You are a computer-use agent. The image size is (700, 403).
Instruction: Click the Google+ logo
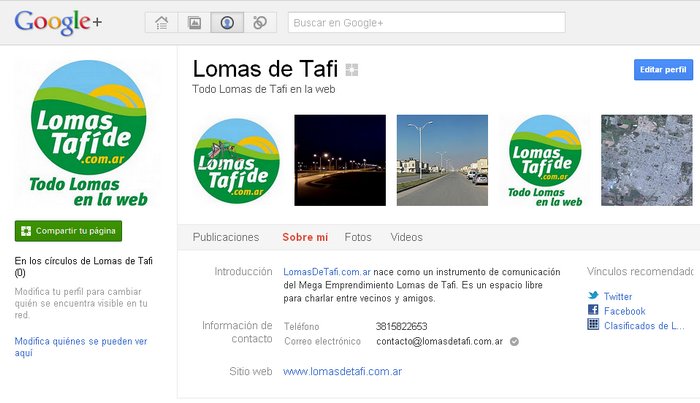[x=58, y=22]
